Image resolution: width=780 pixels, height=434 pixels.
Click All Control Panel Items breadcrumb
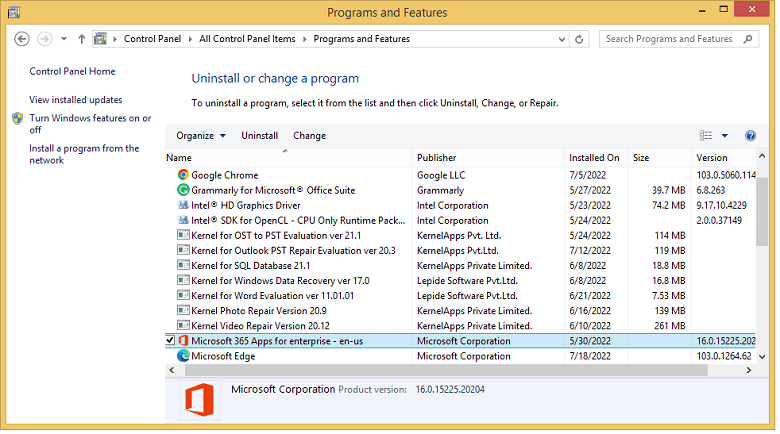point(247,39)
